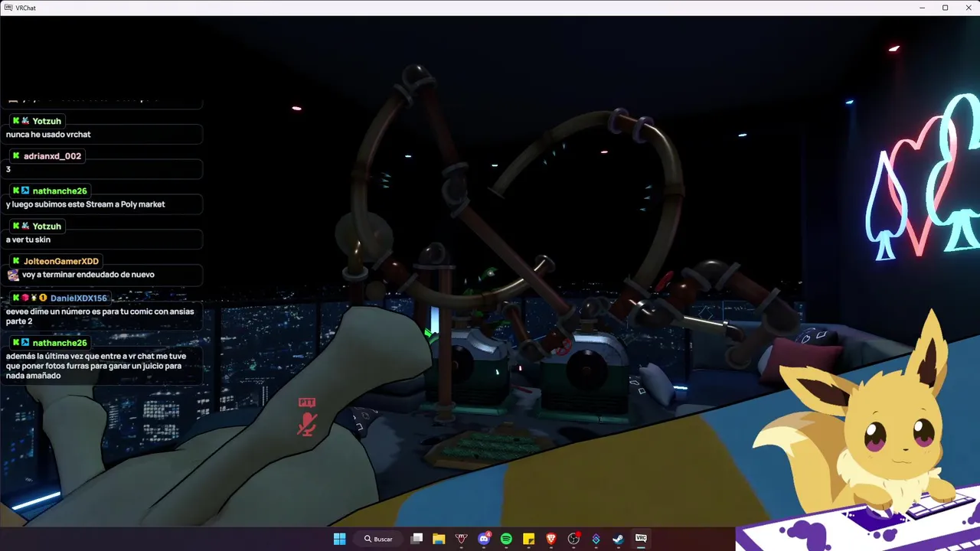Toggle the red PTT microphone indicator
980x551 pixels.
click(x=307, y=418)
